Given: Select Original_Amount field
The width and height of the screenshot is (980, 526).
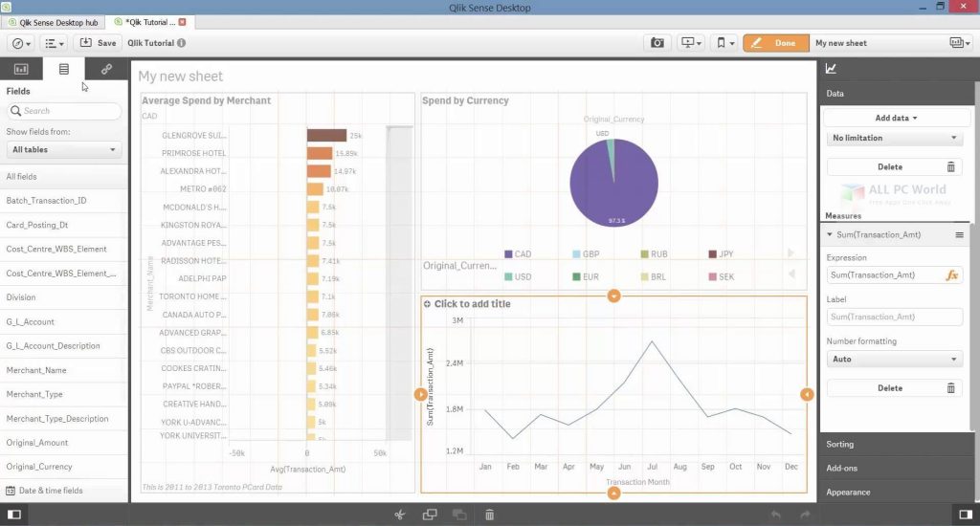Looking at the screenshot, I should (64, 443).
